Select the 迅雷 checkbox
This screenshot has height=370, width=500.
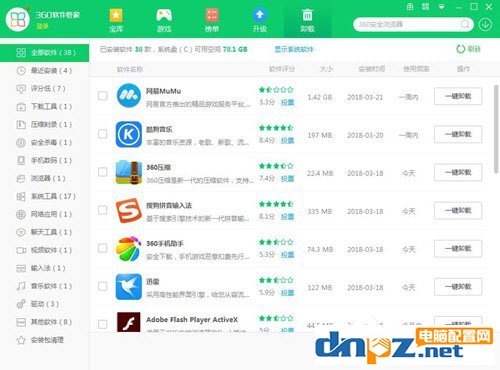tap(103, 286)
